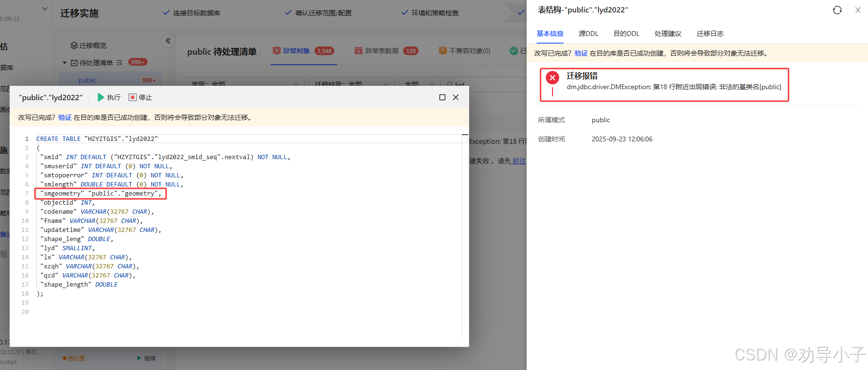This screenshot has height=370, width=868.
Task: Click the 创建时间 value 2025-09-23 12:06:06
Action: pos(622,139)
